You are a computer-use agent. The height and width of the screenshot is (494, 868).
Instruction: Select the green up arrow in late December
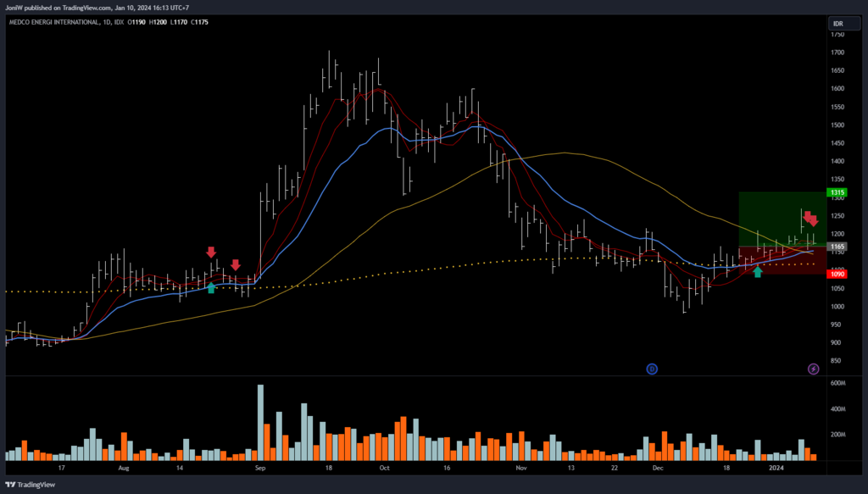pyautogui.click(x=758, y=272)
